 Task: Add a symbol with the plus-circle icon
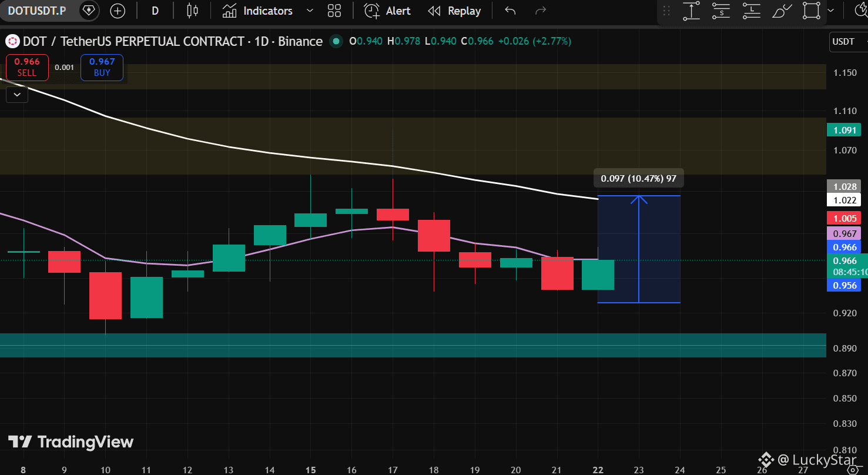coord(118,11)
